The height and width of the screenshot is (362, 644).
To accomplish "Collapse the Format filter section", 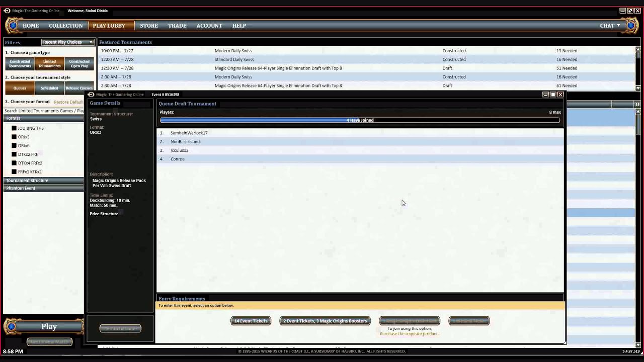I will [x=44, y=118].
